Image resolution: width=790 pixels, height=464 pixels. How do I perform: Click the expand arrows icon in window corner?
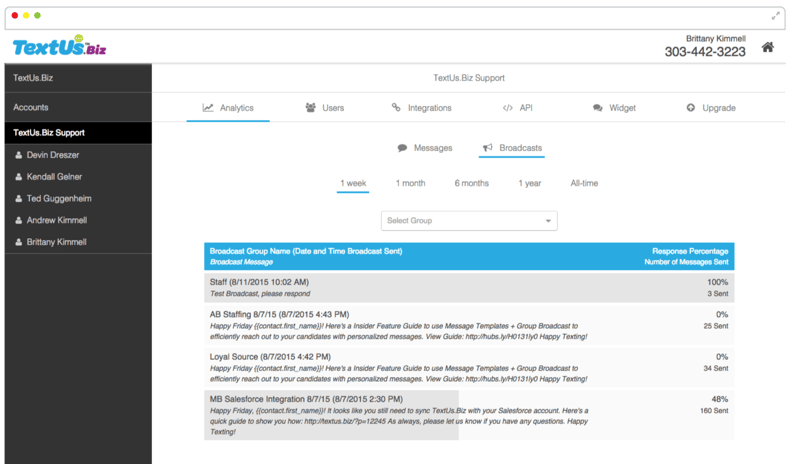coord(775,16)
